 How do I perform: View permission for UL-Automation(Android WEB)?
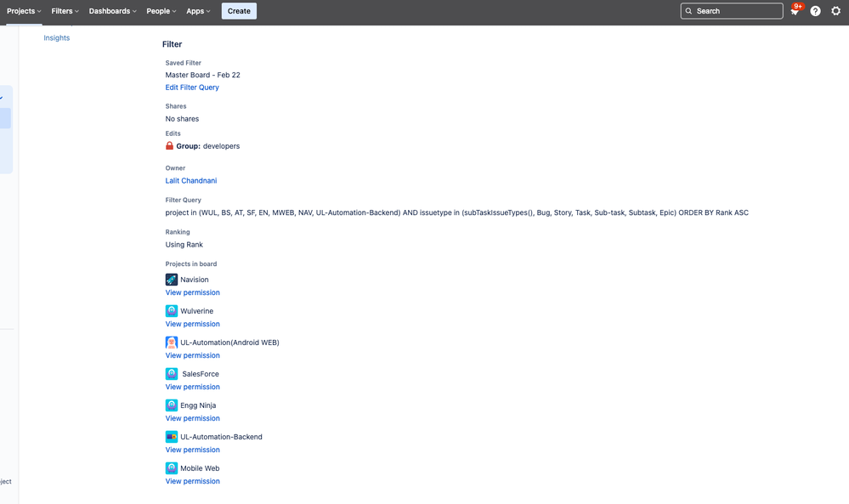193,355
